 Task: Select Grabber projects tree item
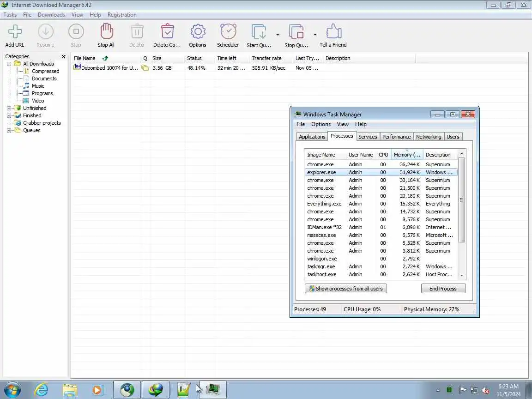pos(42,123)
